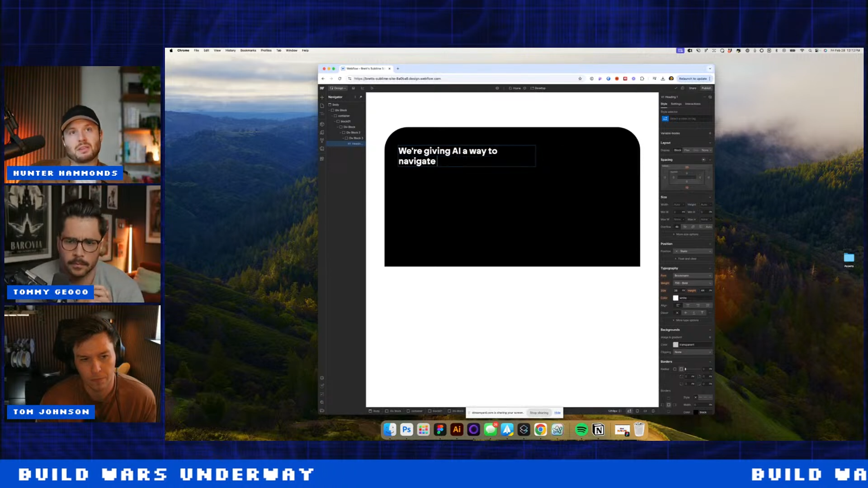Open Chrome's Bookmarks menu

[x=248, y=51]
